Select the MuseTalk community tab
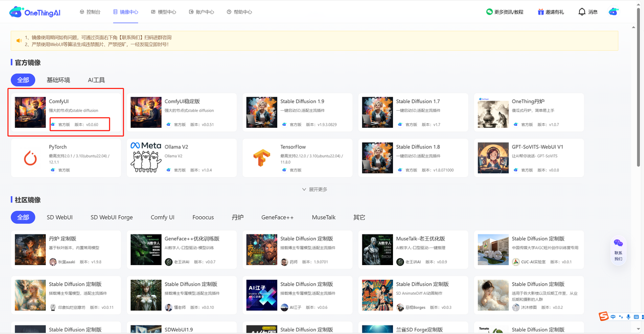This screenshot has width=644, height=334. 324,217
